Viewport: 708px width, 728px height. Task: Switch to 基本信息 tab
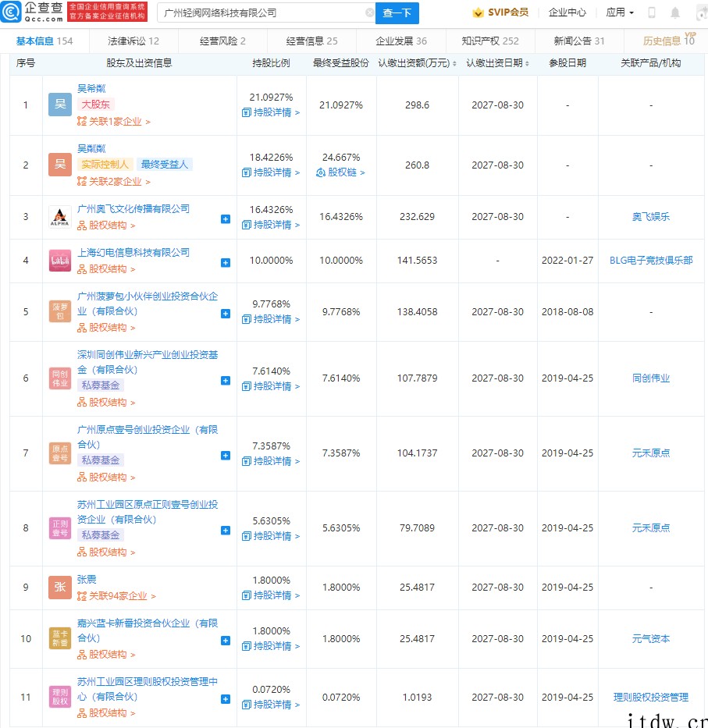coord(44,41)
